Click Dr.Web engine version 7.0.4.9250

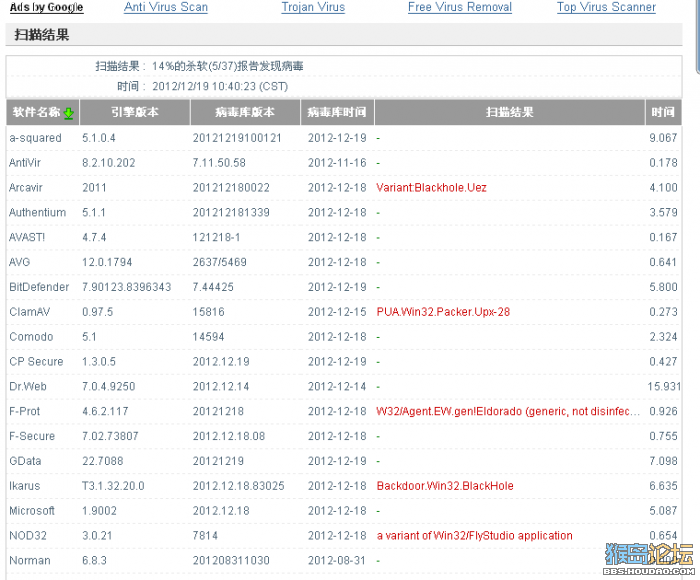coord(108,386)
